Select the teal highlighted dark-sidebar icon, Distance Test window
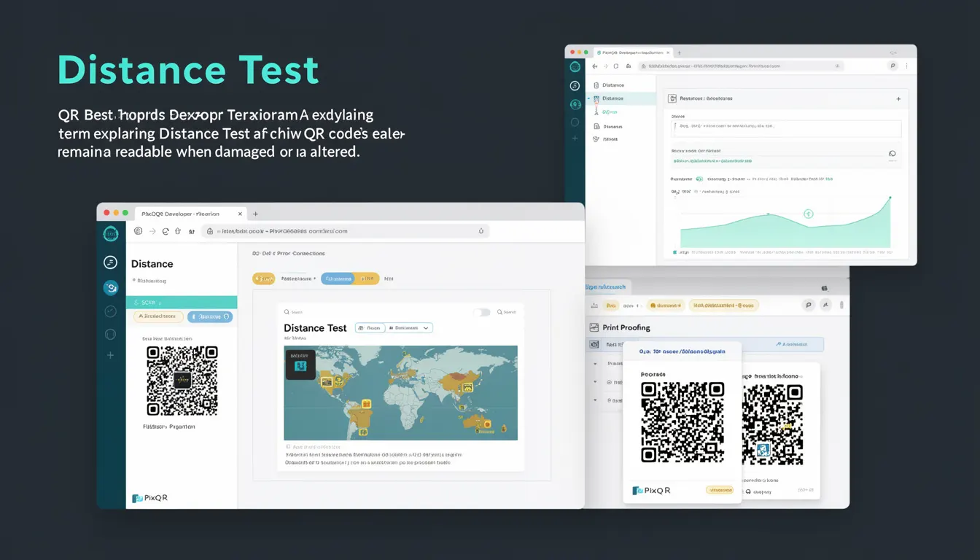Image resolution: width=980 pixels, height=560 pixels. (111, 288)
